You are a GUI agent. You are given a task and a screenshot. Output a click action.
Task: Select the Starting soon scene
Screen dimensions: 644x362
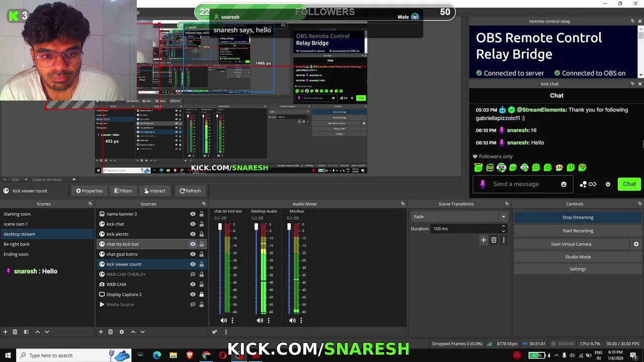point(47,214)
